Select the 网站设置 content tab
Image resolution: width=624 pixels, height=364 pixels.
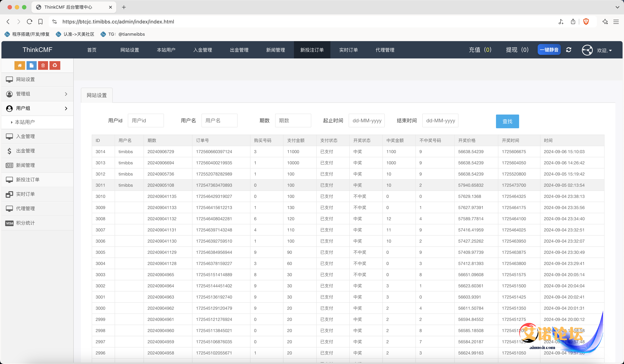pos(97,95)
